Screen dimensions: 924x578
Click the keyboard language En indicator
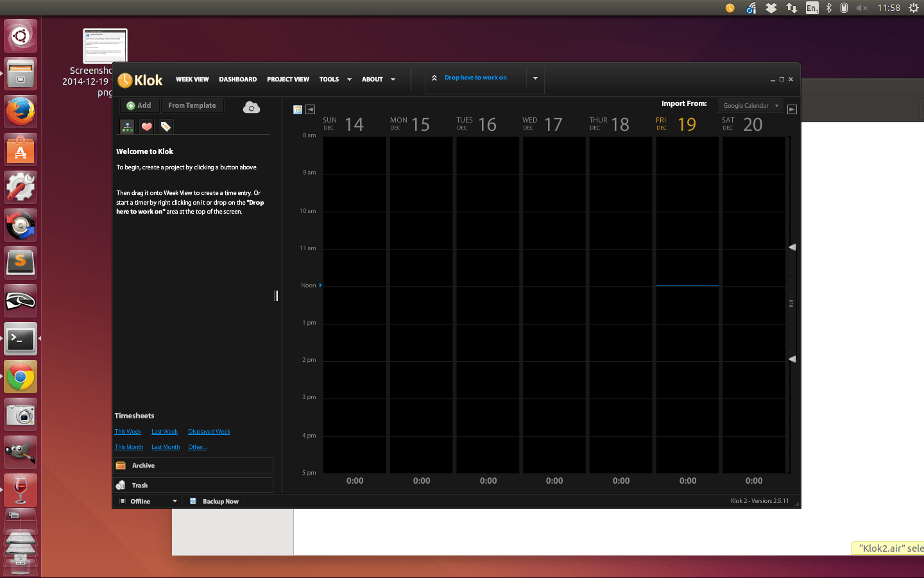pos(812,8)
